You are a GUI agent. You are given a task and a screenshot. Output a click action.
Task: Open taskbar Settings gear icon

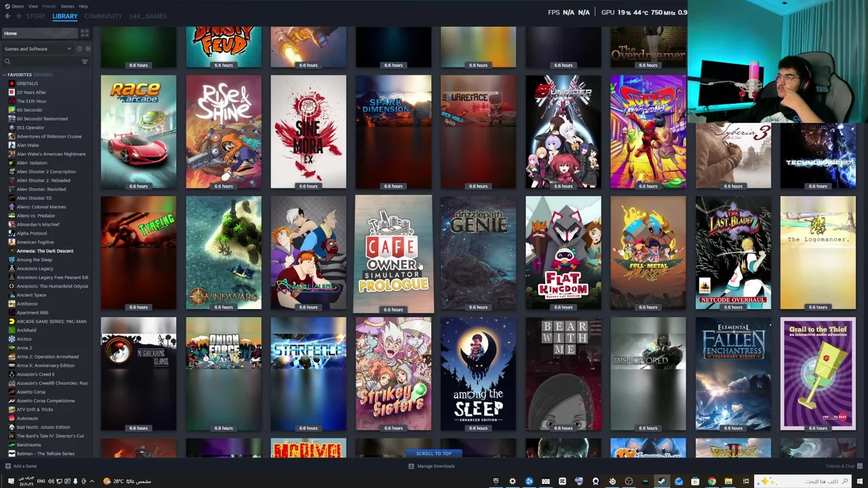pos(513,481)
